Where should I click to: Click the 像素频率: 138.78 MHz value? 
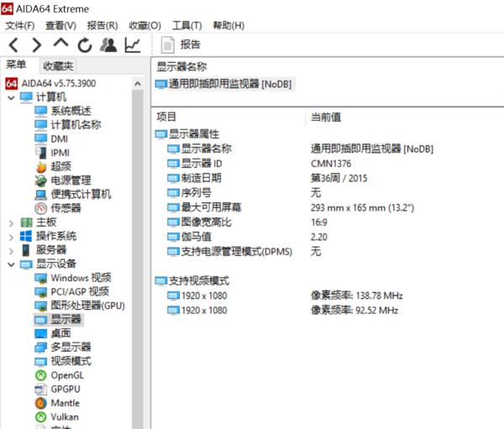(357, 296)
